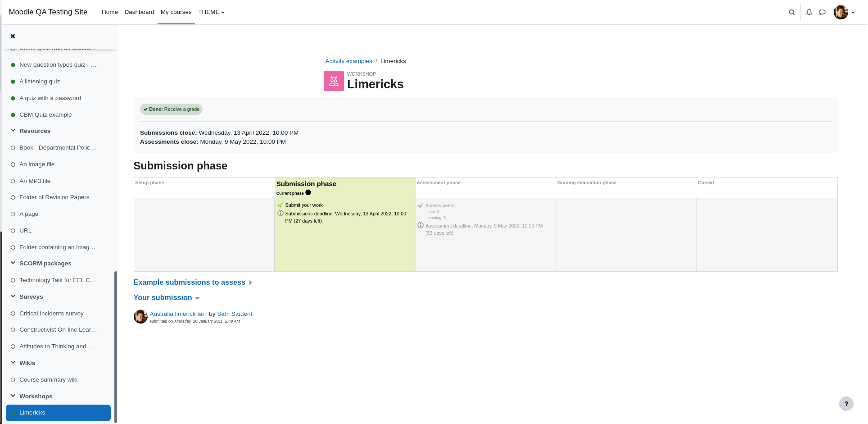This screenshot has width=868, height=424.
Task: Collapse the SCORM packages section chevron
Action: pos(13,263)
